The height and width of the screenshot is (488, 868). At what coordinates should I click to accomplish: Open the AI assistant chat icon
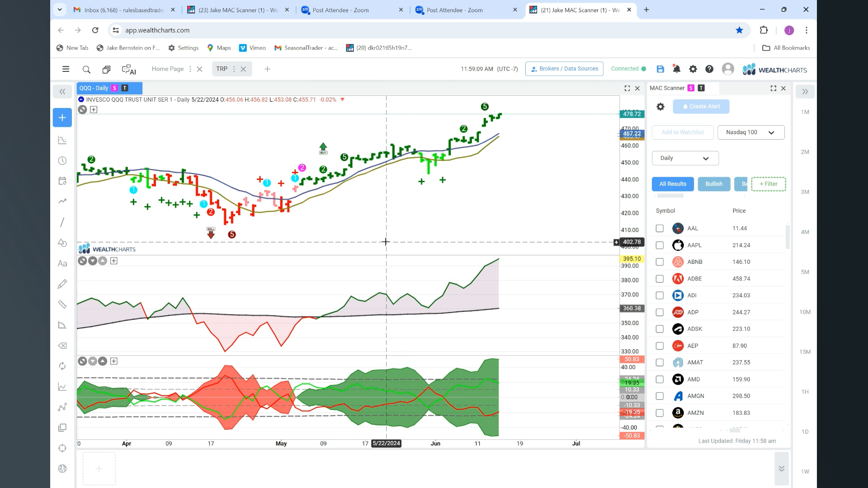(x=129, y=70)
